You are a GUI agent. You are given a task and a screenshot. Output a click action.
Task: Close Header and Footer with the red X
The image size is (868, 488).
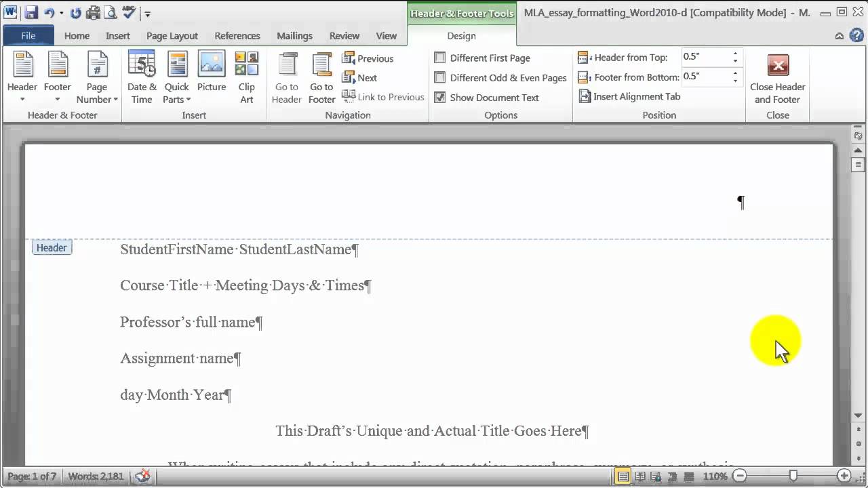point(778,78)
